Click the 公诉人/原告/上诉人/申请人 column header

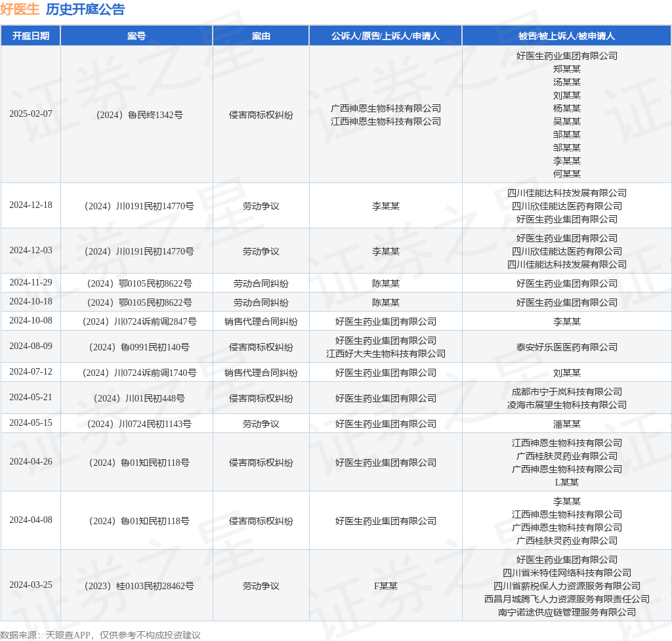click(x=385, y=36)
